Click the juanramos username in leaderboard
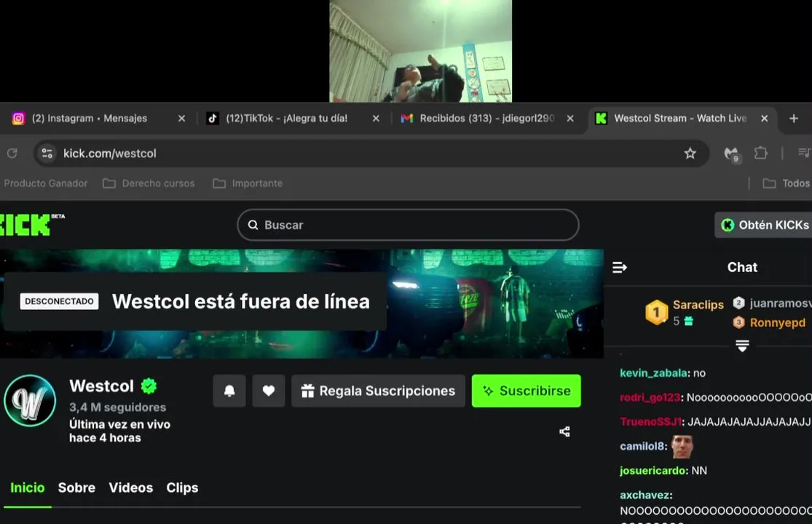 [780, 303]
